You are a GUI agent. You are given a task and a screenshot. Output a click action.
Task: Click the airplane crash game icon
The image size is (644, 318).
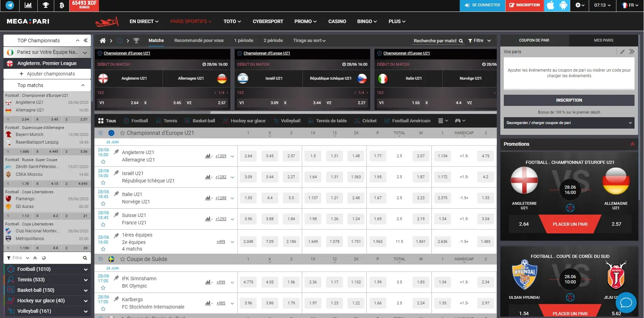[x=107, y=22]
